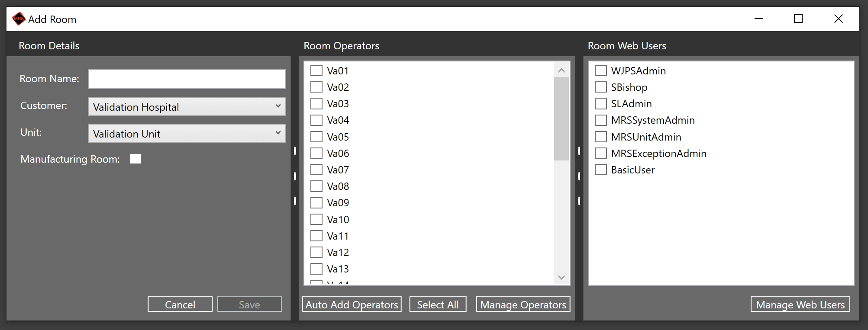Screen dimensions: 868x330
Task: Click the operators list scroll down arrow
Action: click(x=561, y=277)
